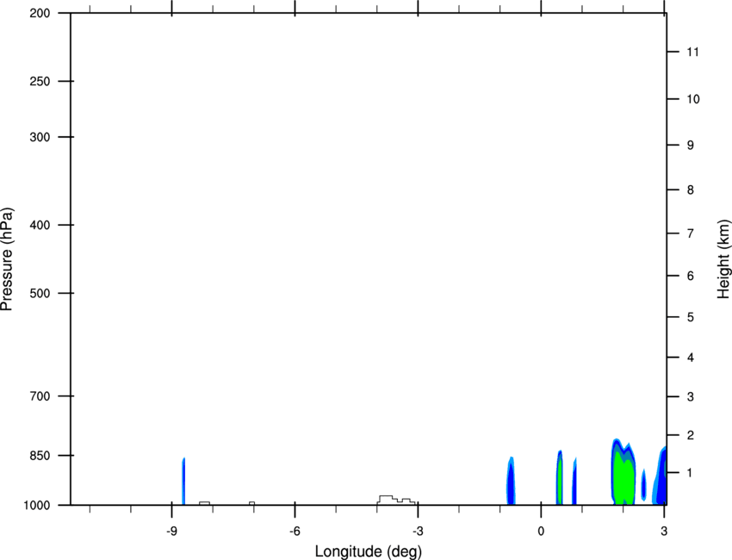Click the 850 pressure tick label
Image resolution: width=732 pixels, height=560 pixels.
click(x=40, y=456)
